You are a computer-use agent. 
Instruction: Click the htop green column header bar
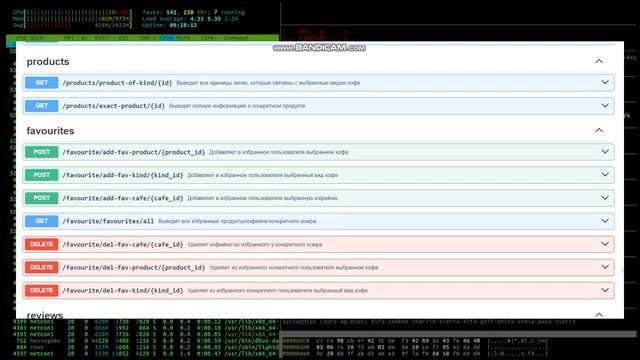142,38
